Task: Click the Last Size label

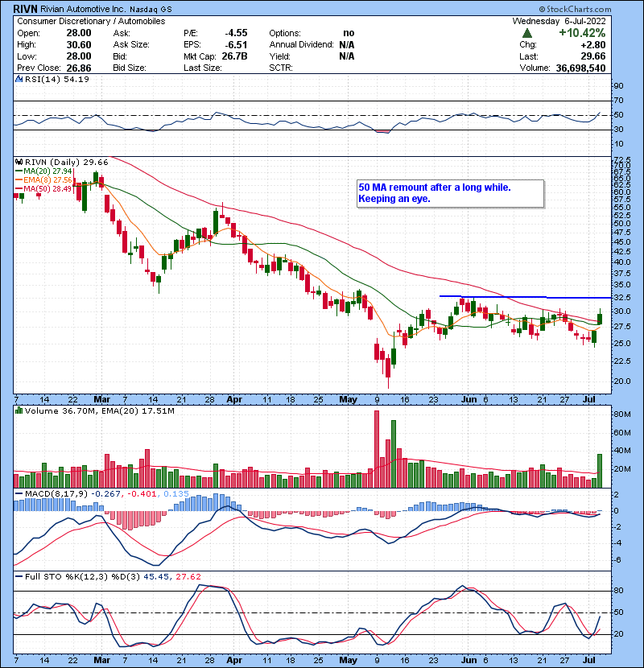Action: click(x=202, y=68)
